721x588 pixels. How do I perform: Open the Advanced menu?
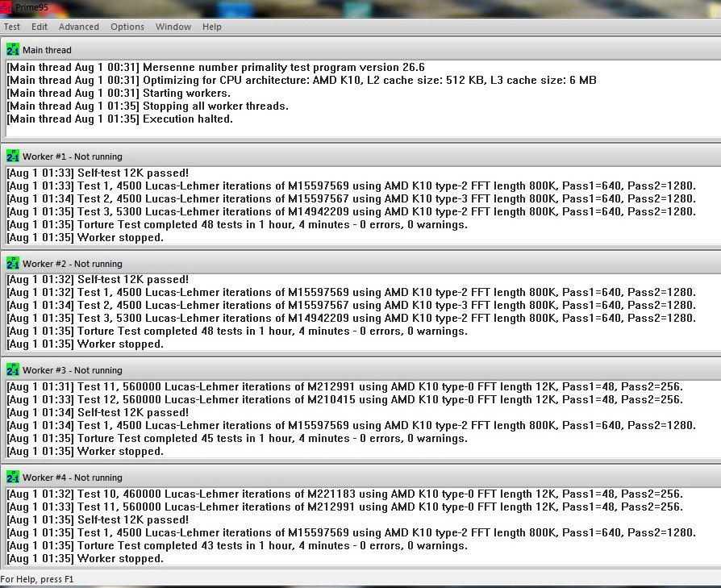[78, 27]
